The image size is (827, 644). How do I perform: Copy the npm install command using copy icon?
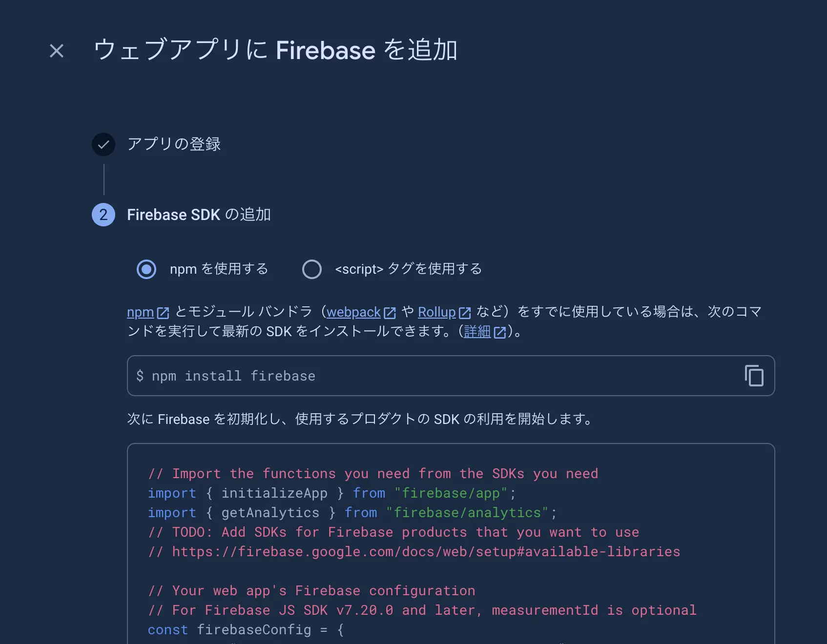coord(753,376)
